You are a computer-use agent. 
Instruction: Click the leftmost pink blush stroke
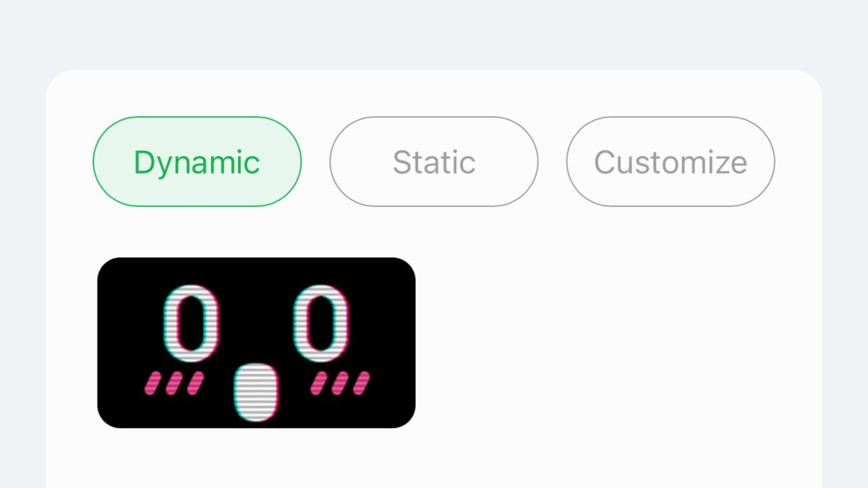tap(153, 383)
